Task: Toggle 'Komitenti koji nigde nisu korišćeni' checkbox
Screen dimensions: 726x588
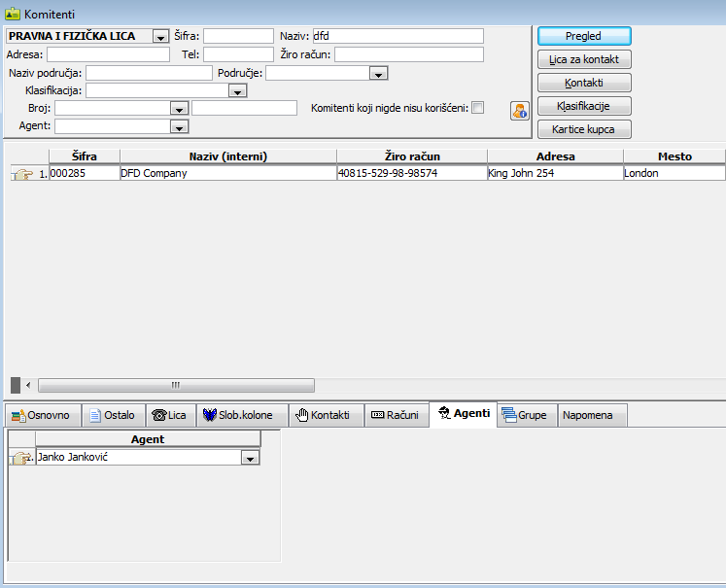Action: [477, 108]
